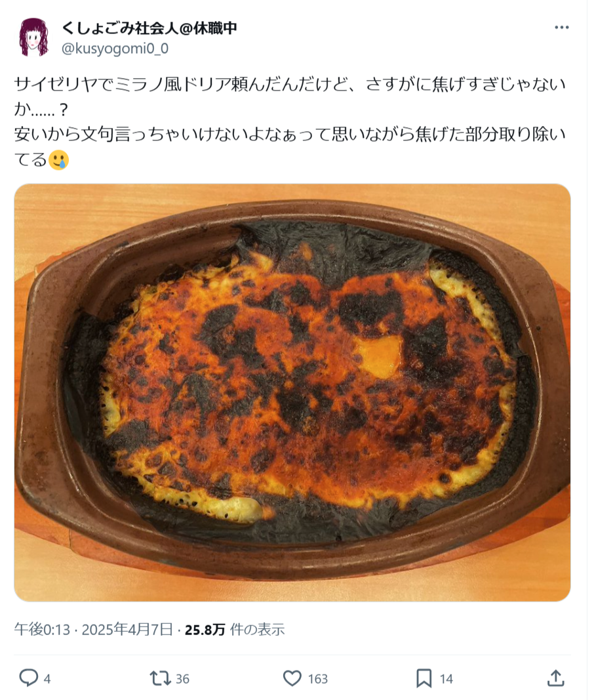
Task: Click the 25.8万 件の表示 view count
Action: click(x=235, y=629)
